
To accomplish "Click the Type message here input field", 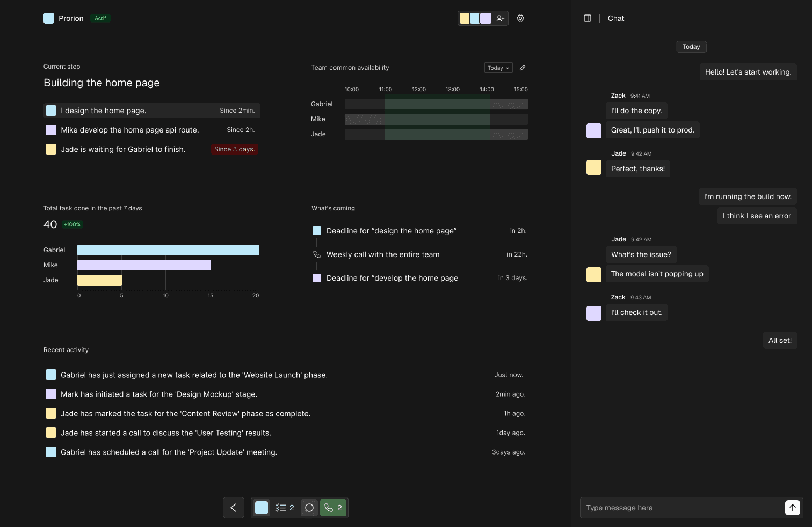I will (681, 508).
